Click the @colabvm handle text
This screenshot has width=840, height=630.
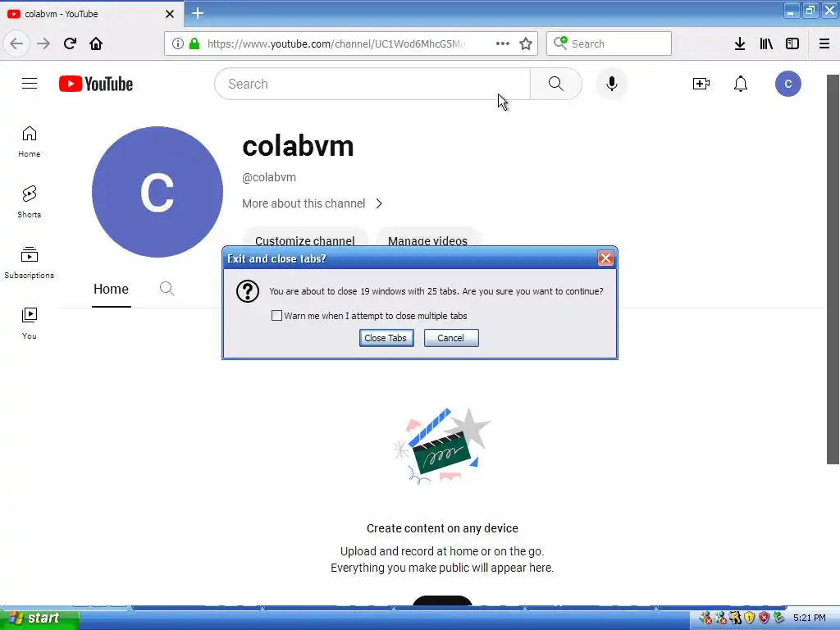(x=269, y=177)
